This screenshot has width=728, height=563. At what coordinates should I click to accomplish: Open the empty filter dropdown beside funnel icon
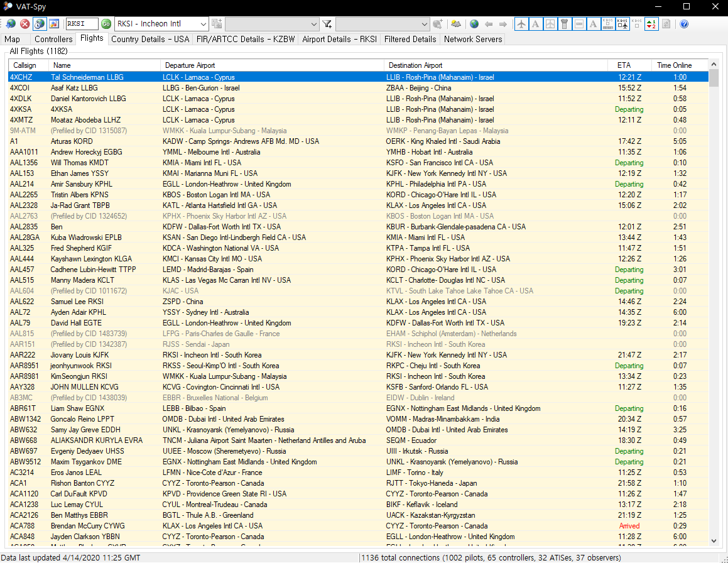pos(383,24)
